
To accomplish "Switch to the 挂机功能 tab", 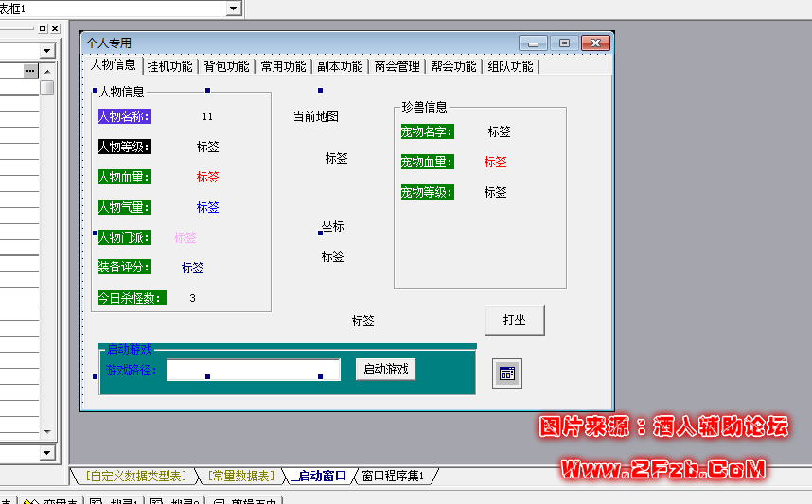I will pos(170,66).
